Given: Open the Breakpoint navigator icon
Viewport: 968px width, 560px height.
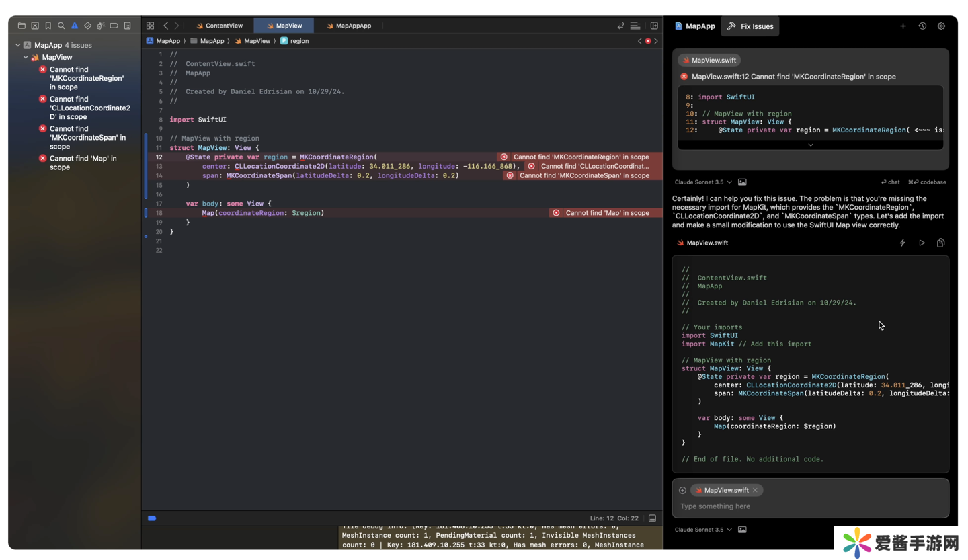Looking at the screenshot, I should pyautogui.click(x=114, y=26).
